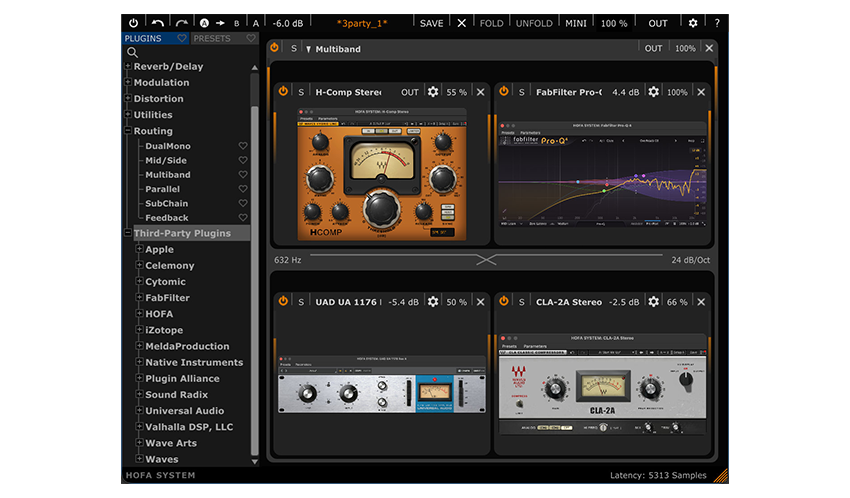Open FabFilter Pro-Q gear settings
Screen dimensions: 850x498
(x=653, y=92)
